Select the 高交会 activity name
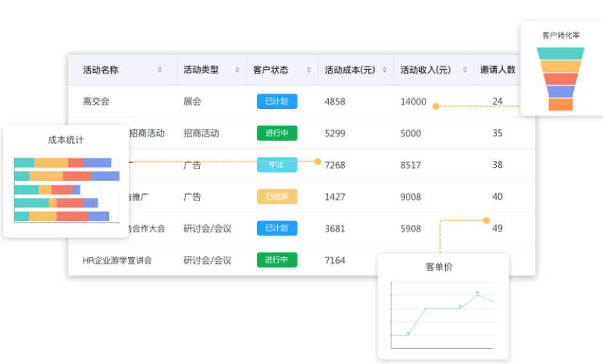The width and height of the screenshot is (603, 364). [96, 102]
